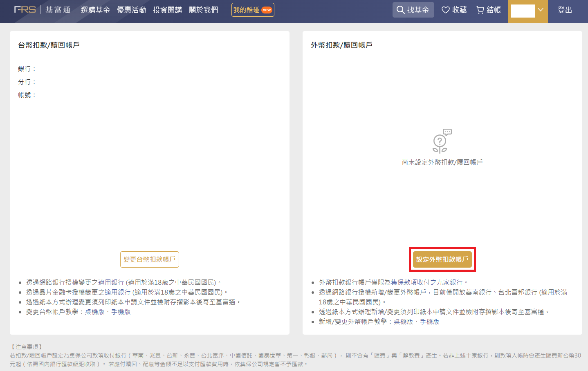Open the 優惠活動 menu
588x371 pixels.
(131, 10)
